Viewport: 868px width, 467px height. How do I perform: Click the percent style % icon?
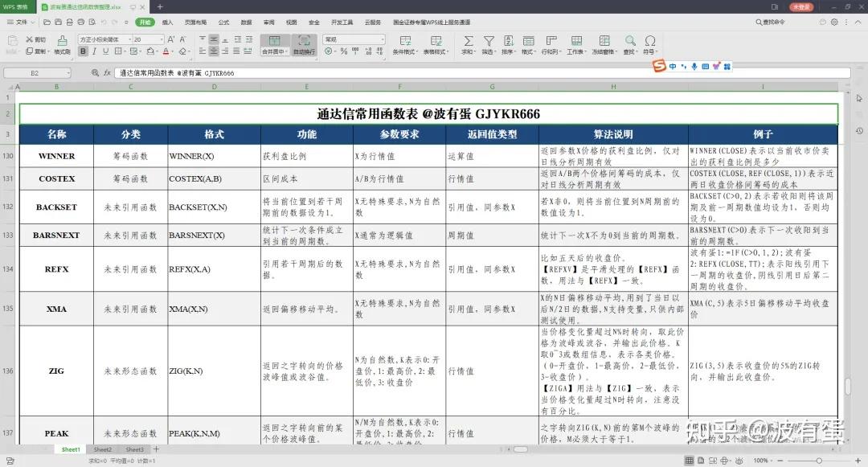tap(344, 51)
